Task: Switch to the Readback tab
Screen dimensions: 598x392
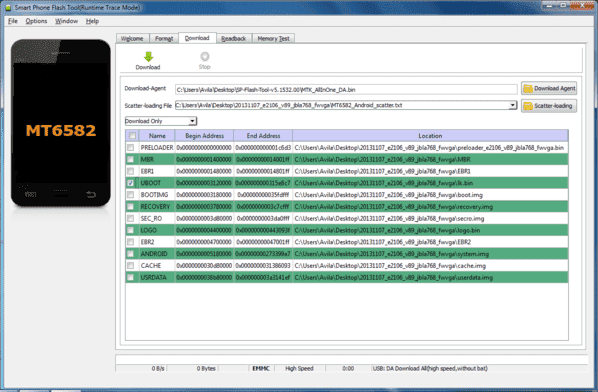Action: tap(233, 39)
